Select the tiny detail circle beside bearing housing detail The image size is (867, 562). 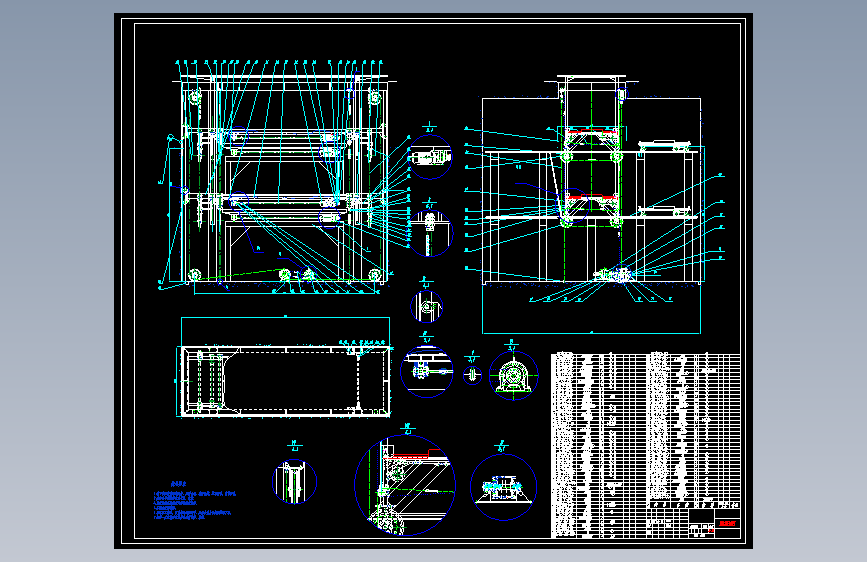click(x=472, y=376)
